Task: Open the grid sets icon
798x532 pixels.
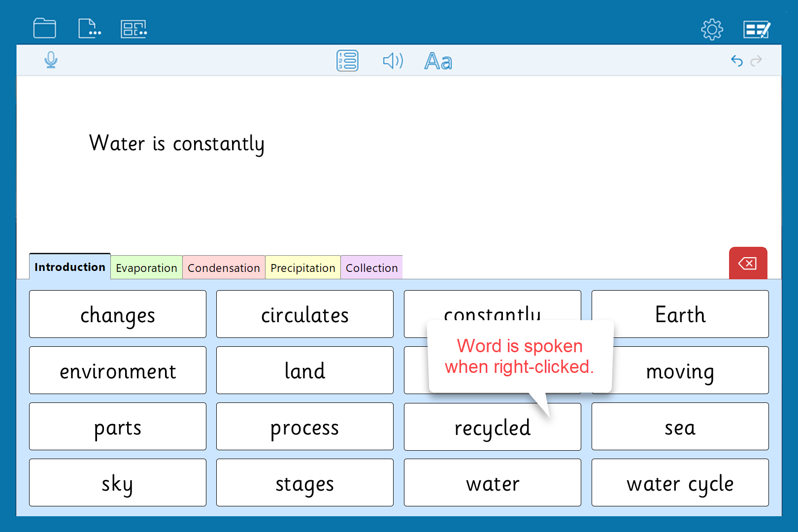Action: point(133,29)
